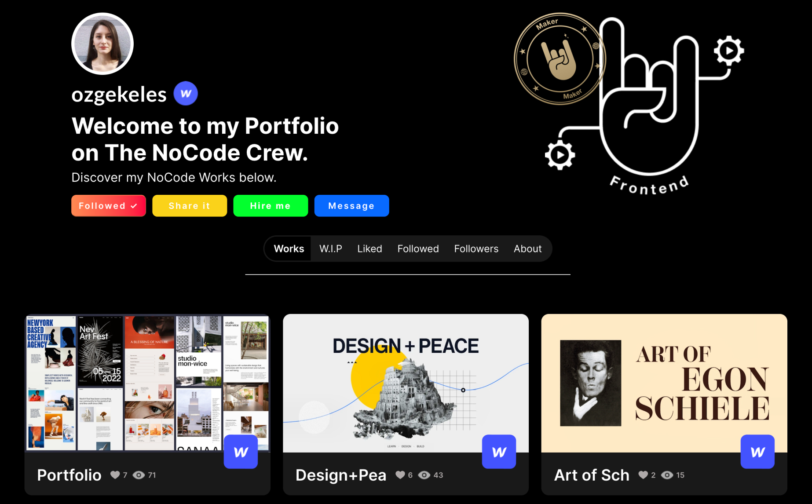Open the Art of Egon Schiele thumbnail
Screen dimensions: 812x504
664,383
